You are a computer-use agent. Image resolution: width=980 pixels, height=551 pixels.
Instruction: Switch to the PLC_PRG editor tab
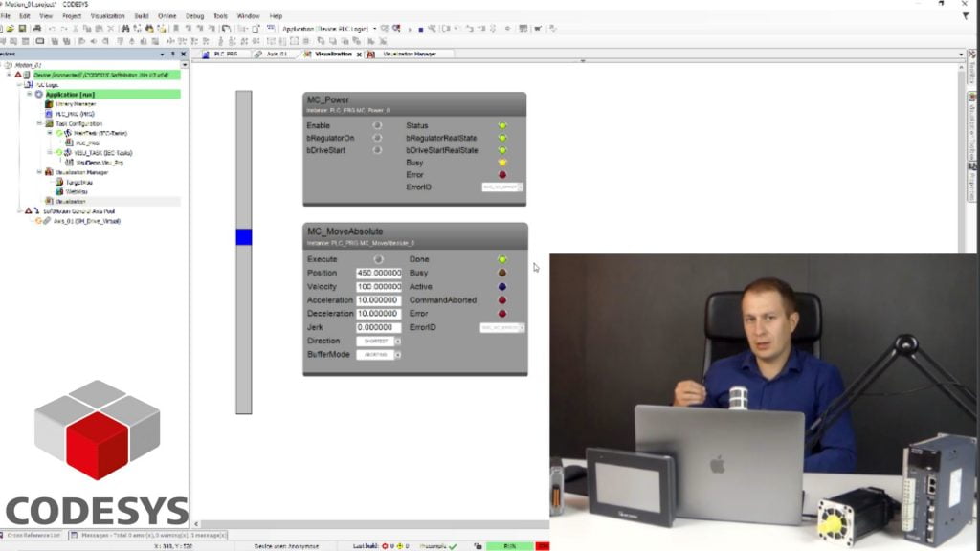227,55
